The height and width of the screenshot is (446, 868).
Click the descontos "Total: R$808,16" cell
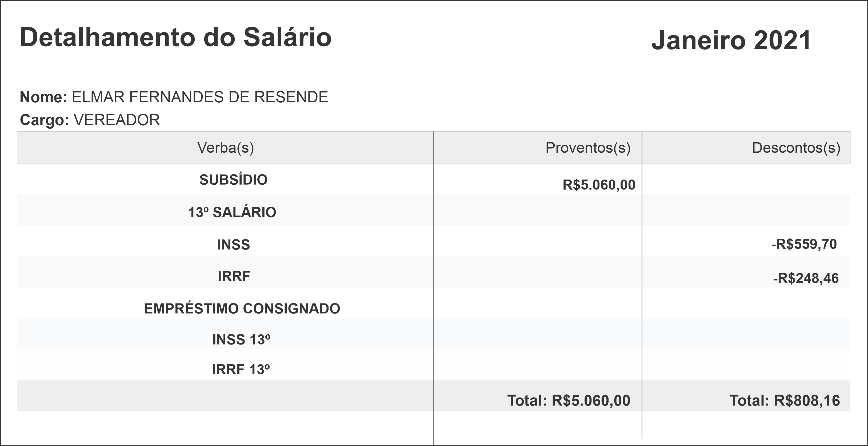click(785, 400)
